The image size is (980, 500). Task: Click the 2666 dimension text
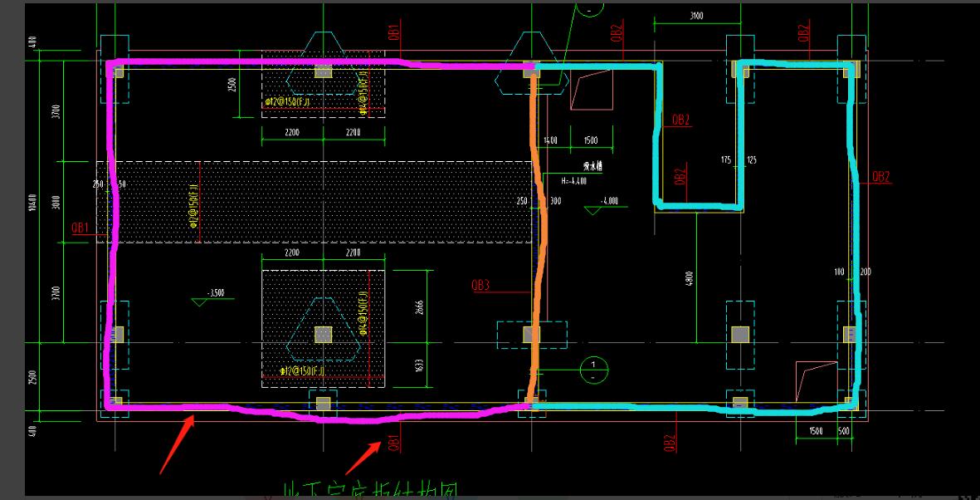tap(420, 306)
